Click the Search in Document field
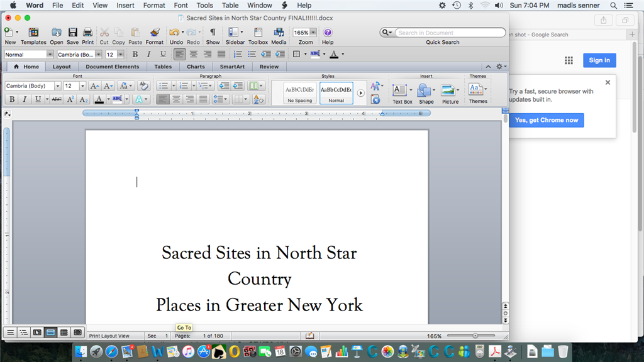The width and height of the screenshot is (644, 362). [x=450, y=33]
